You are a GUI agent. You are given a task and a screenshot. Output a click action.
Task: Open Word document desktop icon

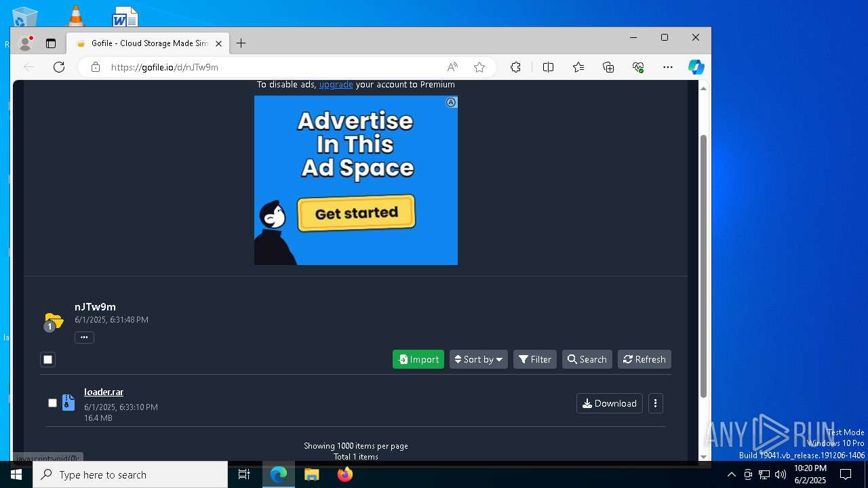point(125,16)
